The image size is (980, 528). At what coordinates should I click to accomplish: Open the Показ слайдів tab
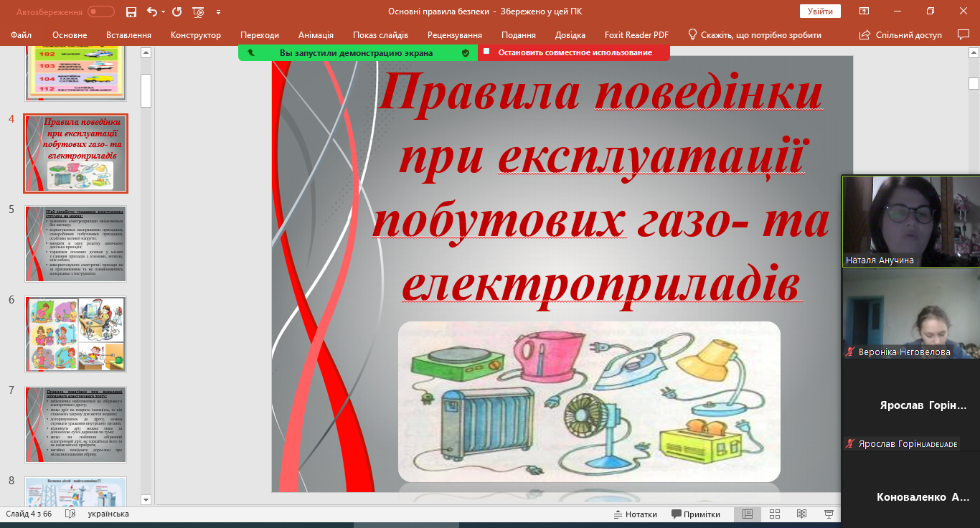(380, 34)
